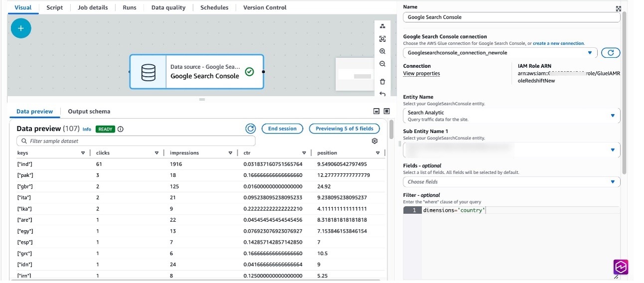Switch preview panel to half-height split view
The image size is (644, 283).
pos(376,112)
